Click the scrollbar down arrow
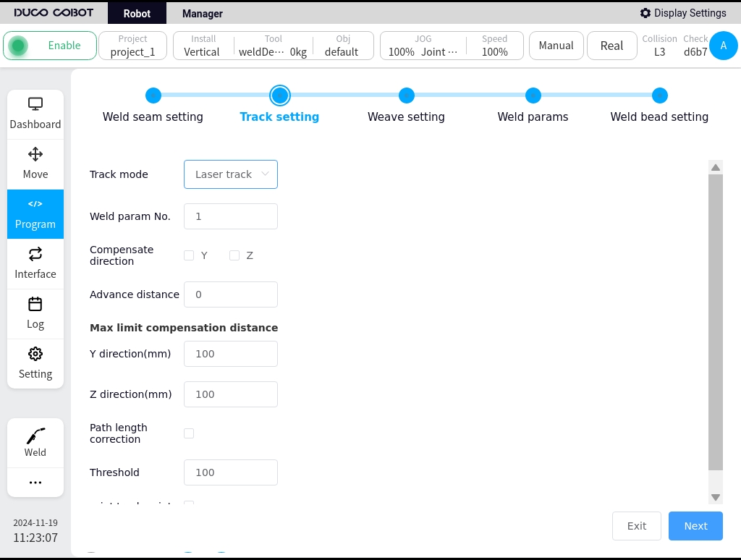The height and width of the screenshot is (560, 741). pyautogui.click(x=716, y=497)
